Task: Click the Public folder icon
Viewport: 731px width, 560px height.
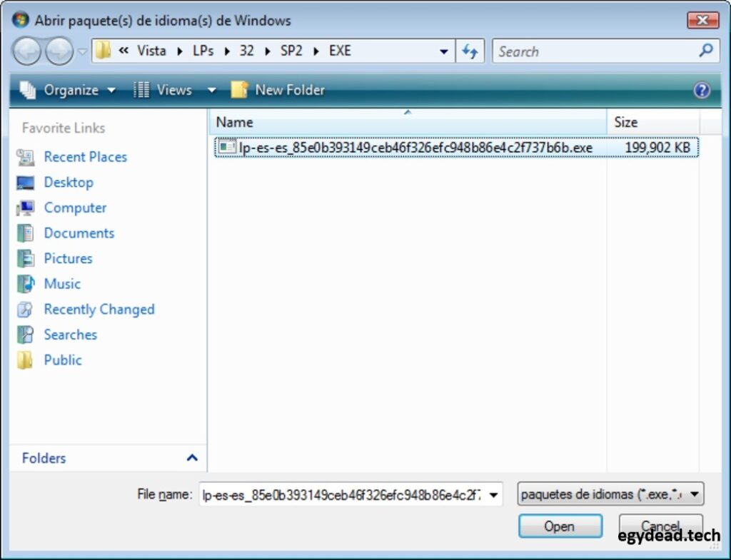Action: 25,360
